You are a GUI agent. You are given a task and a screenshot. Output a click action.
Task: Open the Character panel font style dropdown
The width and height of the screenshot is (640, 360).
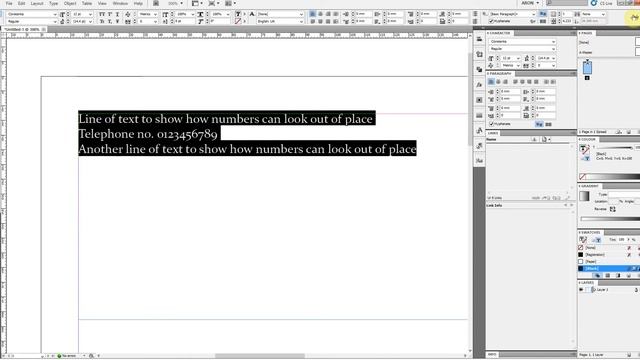click(x=522, y=49)
